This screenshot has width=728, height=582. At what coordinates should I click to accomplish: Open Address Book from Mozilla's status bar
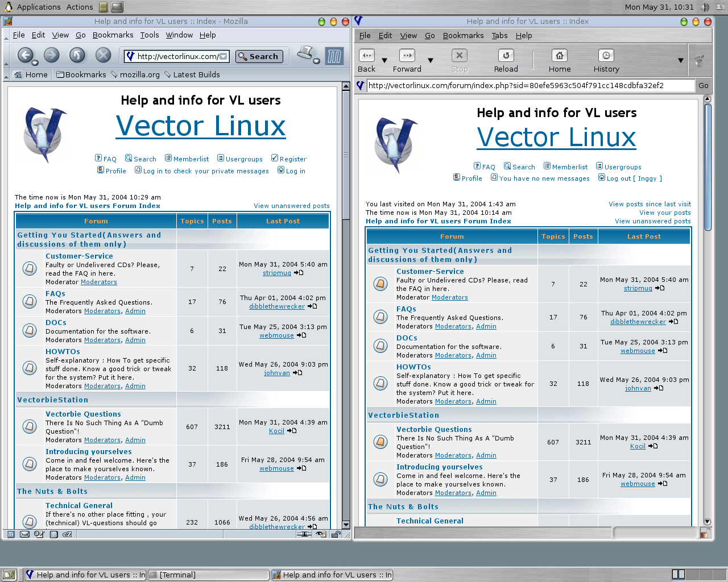pos(53,534)
